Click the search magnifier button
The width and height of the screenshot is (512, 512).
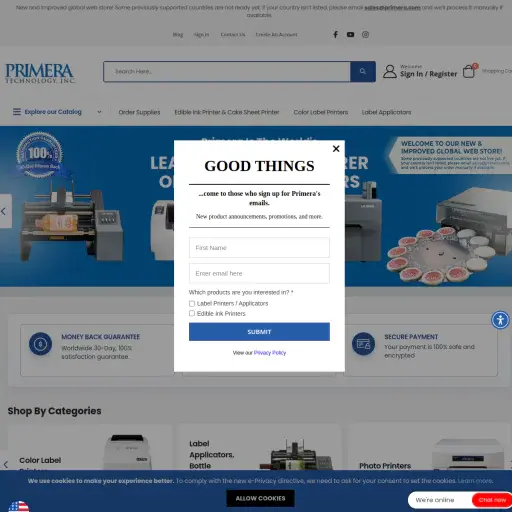pos(363,71)
